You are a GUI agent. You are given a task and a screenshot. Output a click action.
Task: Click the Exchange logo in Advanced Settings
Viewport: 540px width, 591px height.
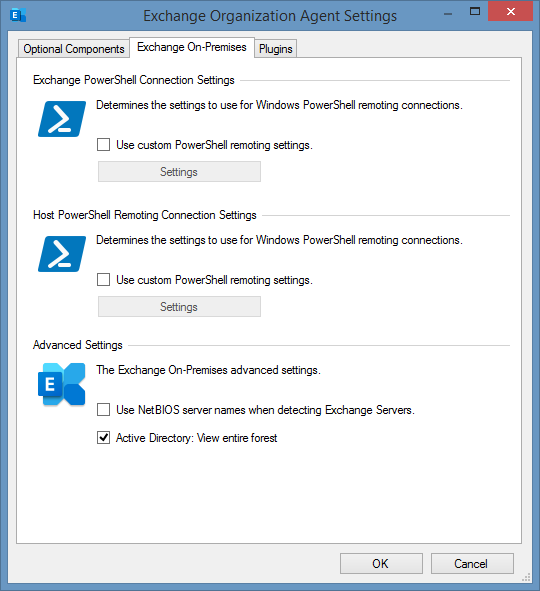pyautogui.click(x=62, y=384)
